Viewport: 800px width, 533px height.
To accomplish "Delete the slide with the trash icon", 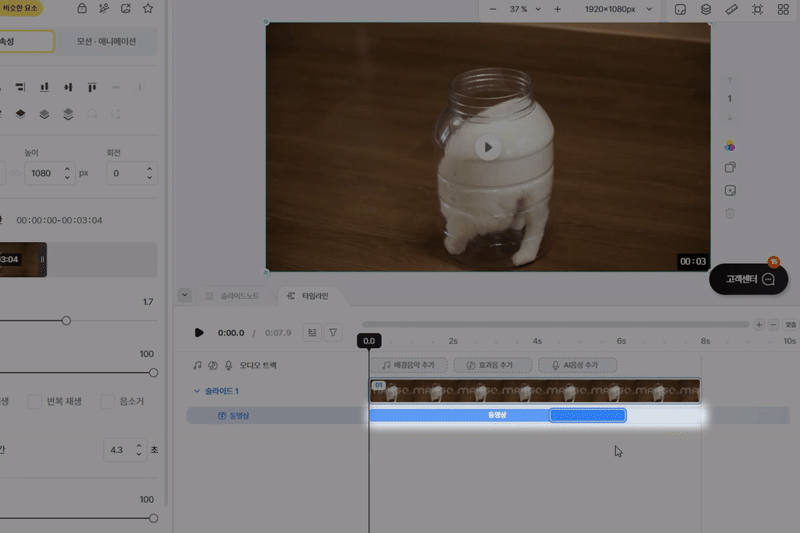I will (x=730, y=213).
